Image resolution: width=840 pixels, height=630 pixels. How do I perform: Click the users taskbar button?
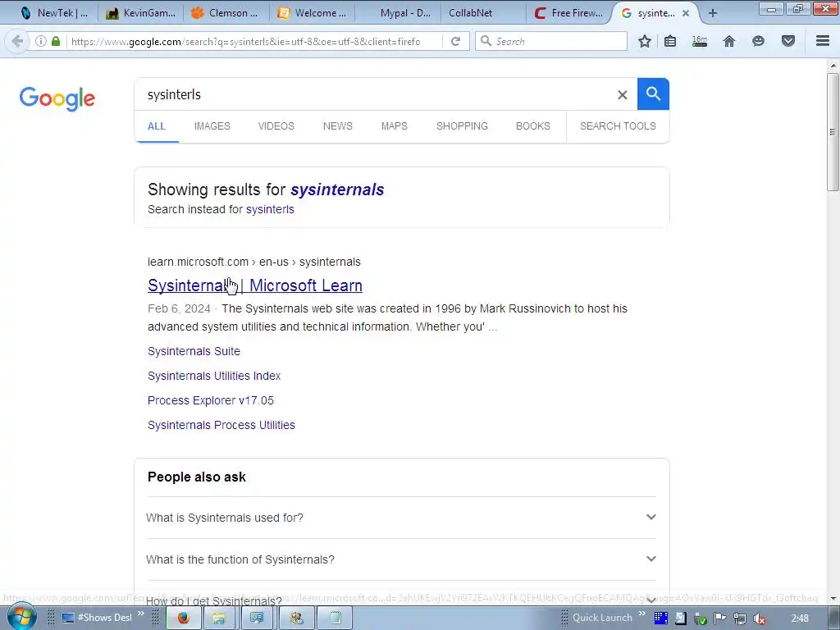click(296, 618)
